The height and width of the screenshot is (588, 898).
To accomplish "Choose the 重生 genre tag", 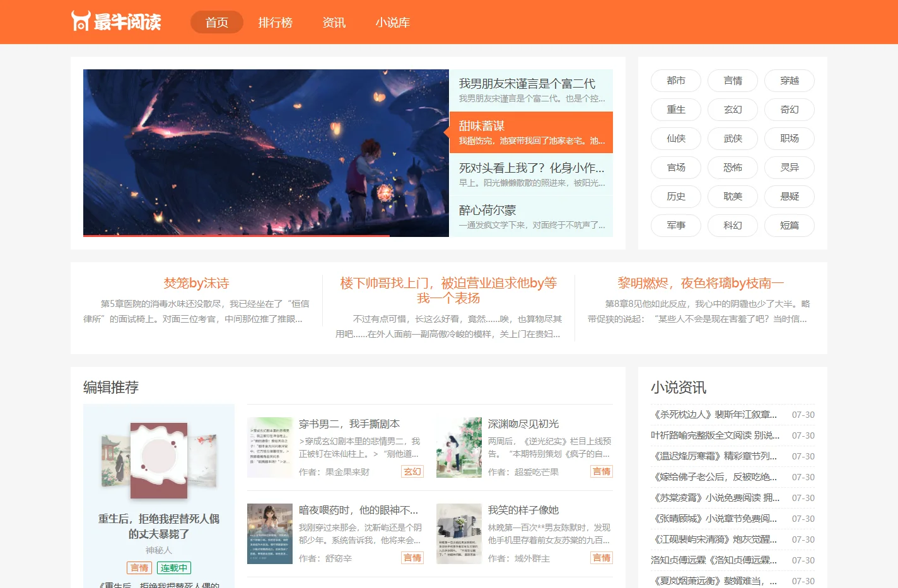I will click(x=676, y=110).
